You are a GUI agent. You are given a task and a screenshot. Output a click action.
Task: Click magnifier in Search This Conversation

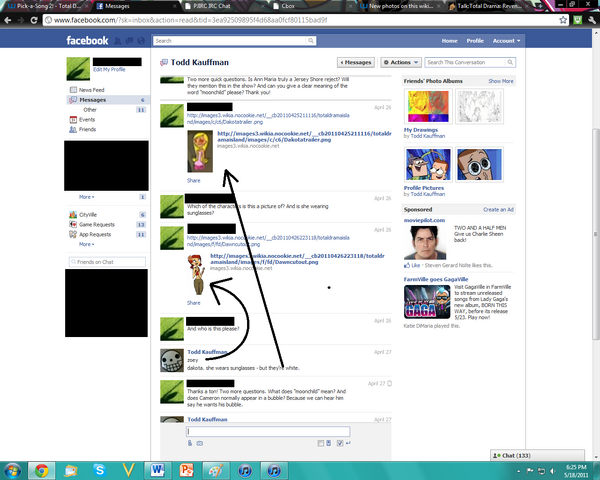click(510, 62)
